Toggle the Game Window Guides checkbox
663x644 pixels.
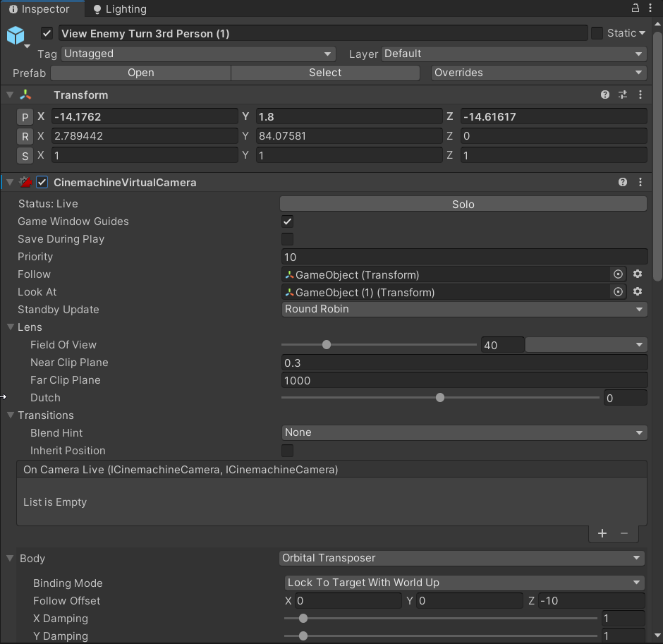287,221
